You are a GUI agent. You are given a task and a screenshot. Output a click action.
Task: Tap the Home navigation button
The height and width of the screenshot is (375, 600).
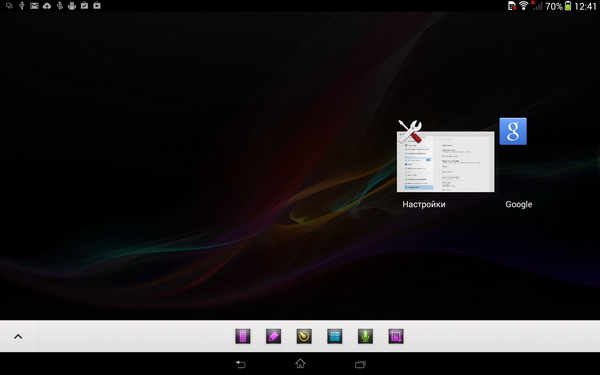(300, 364)
